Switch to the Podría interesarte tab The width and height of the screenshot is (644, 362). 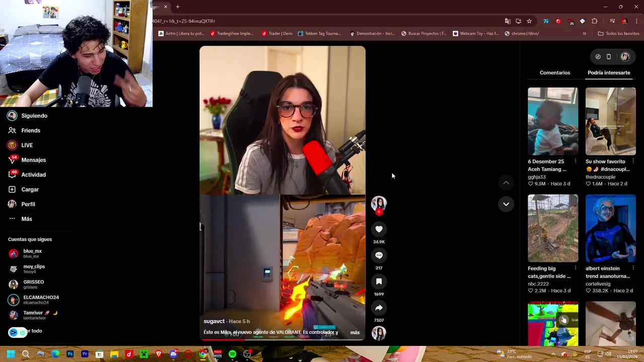609,73
